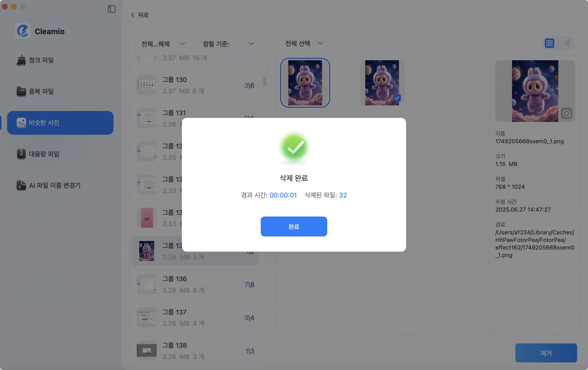The height and width of the screenshot is (370, 588).
Task: Switch to grid view of photos
Action: coord(550,43)
